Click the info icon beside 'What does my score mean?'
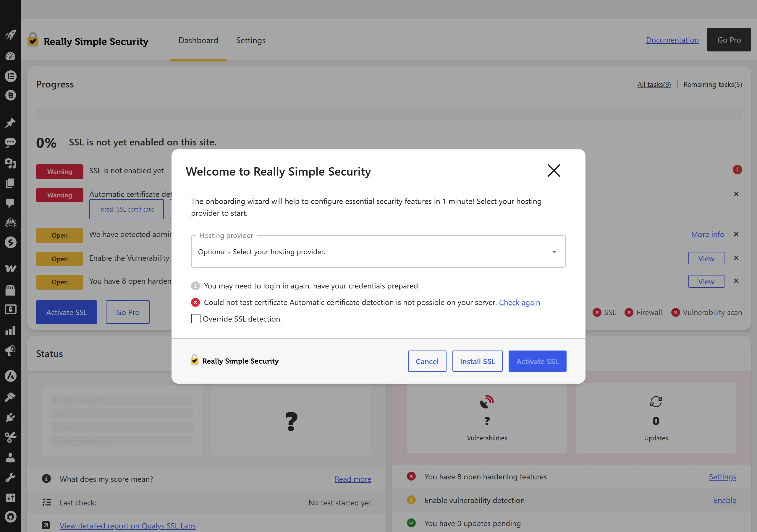This screenshot has width=757, height=532. point(46,479)
